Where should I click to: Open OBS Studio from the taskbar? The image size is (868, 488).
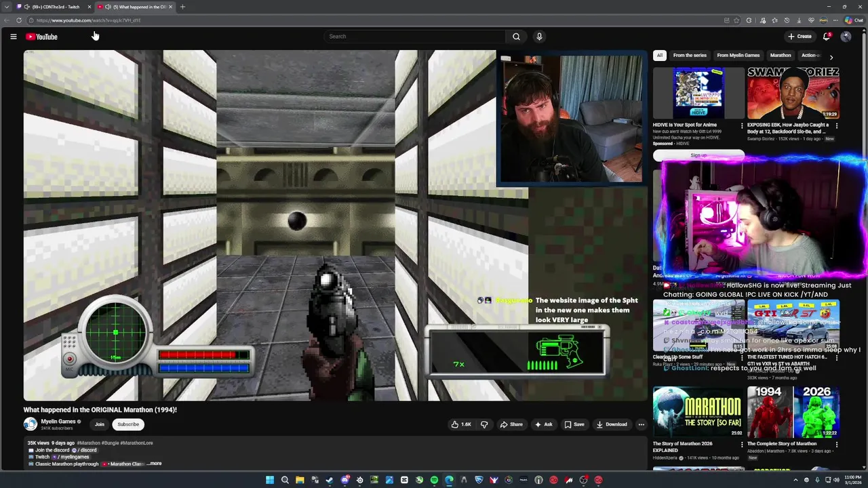(583, 480)
